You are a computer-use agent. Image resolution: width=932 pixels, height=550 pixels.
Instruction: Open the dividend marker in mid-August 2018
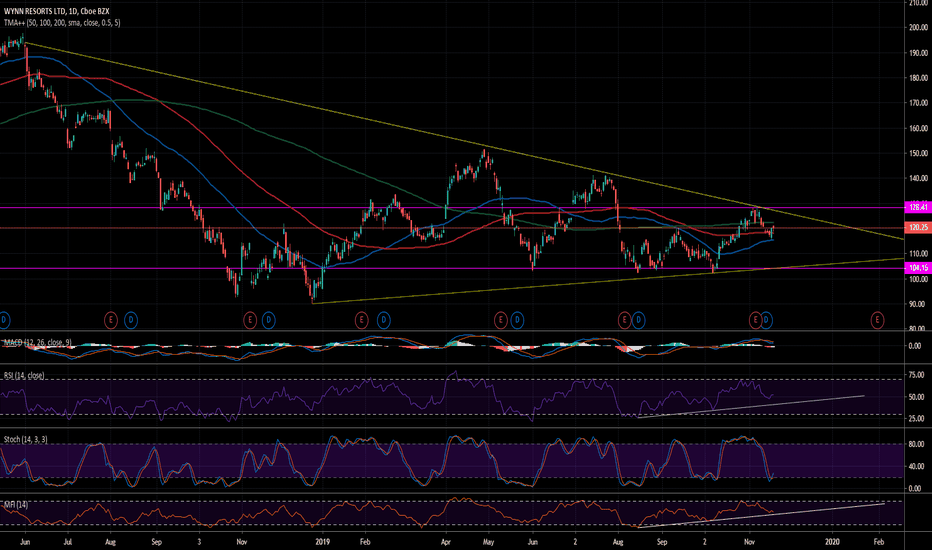[131, 320]
